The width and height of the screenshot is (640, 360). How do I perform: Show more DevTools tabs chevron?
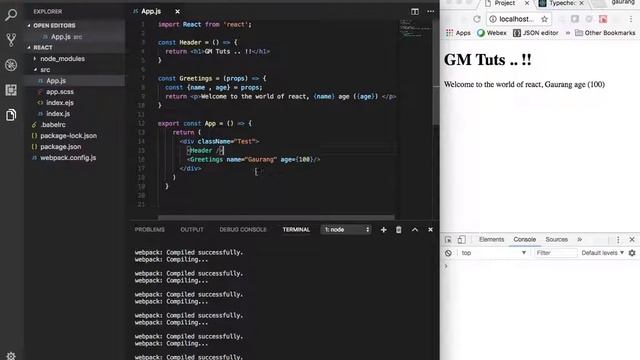click(580, 240)
